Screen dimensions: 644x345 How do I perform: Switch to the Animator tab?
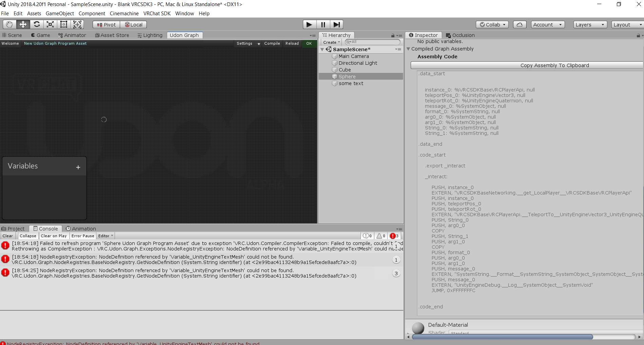pyautogui.click(x=72, y=35)
